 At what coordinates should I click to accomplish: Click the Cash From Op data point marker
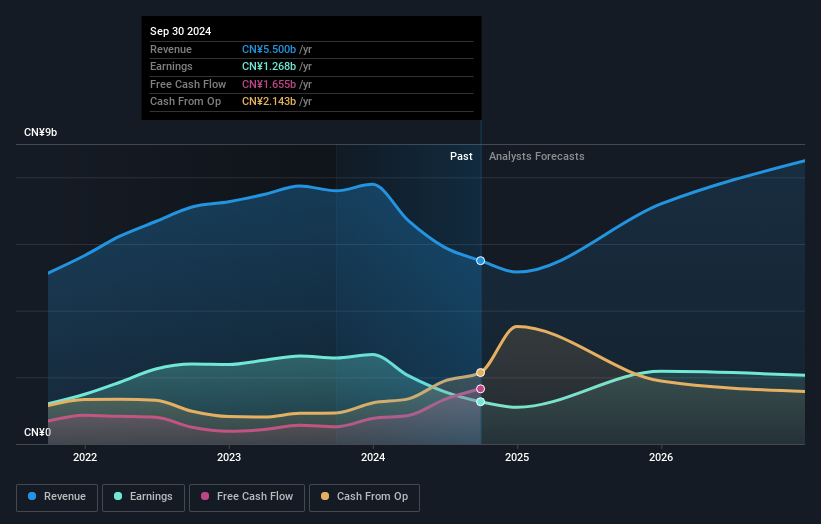click(x=481, y=373)
